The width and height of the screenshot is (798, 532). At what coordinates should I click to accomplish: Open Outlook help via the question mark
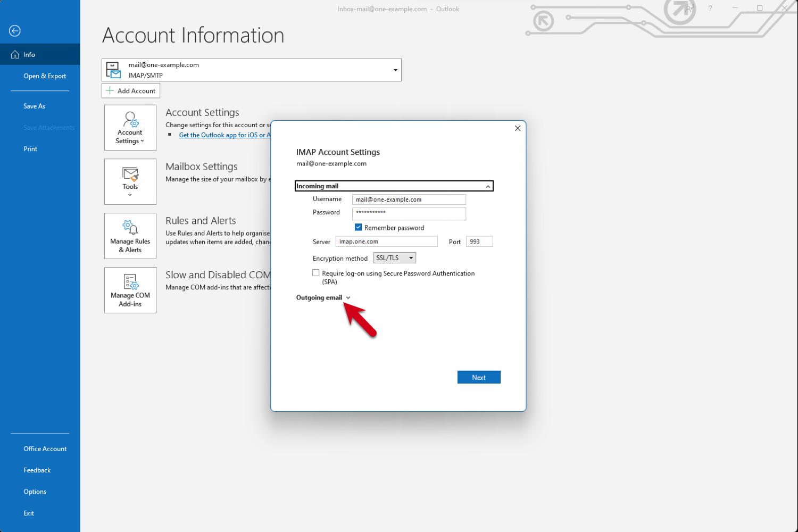tap(710, 9)
